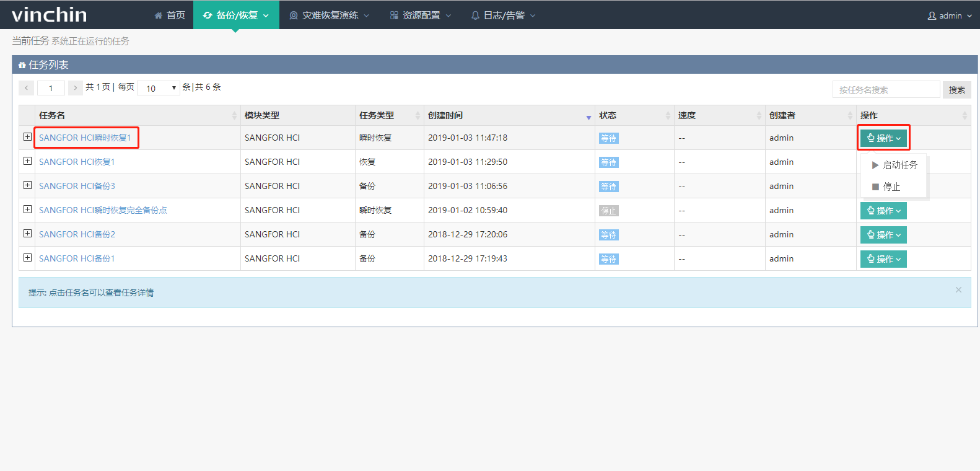Click the 任务列表 panel header
Image resolution: width=980 pixels, height=471 pixels.
[x=494, y=64]
